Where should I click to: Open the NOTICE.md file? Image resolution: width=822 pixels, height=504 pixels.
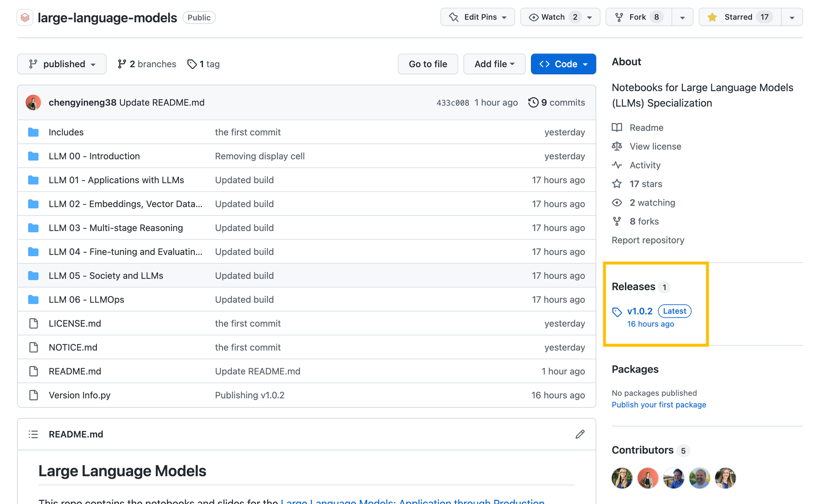click(73, 347)
